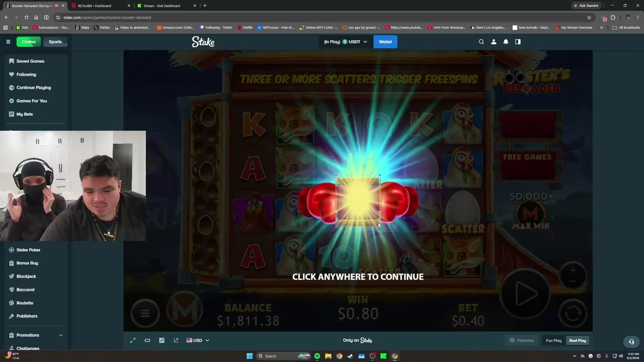Screen dimensions: 644x362
Task: Open site search with the magnifier icon
Action: pos(481,42)
